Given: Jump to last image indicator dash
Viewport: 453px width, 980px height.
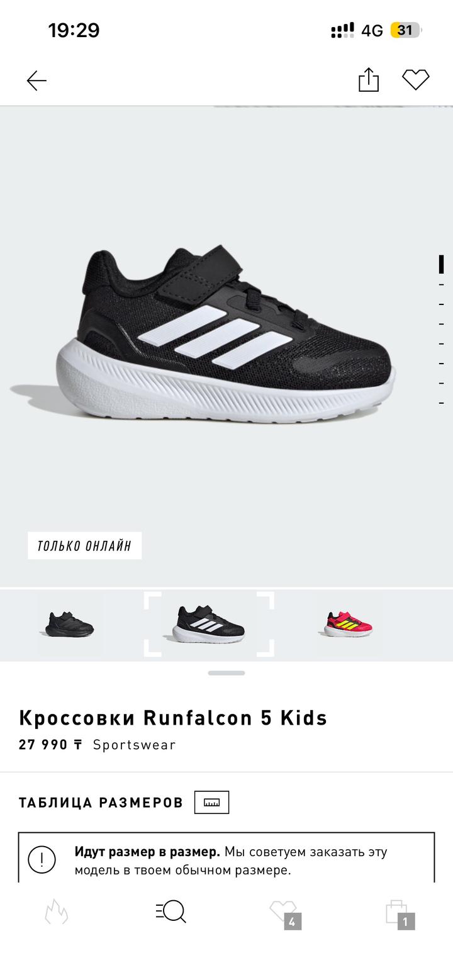Looking at the screenshot, I should coord(441,402).
